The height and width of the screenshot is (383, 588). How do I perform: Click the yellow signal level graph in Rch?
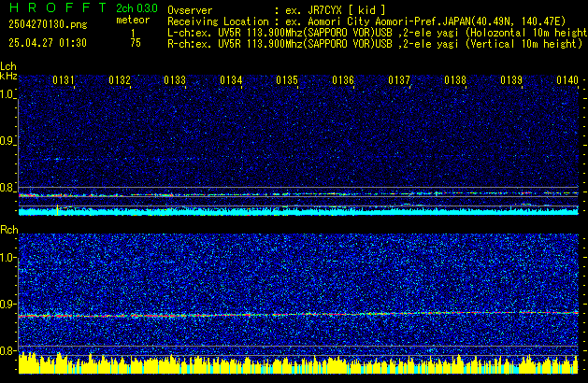click(x=298, y=364)
